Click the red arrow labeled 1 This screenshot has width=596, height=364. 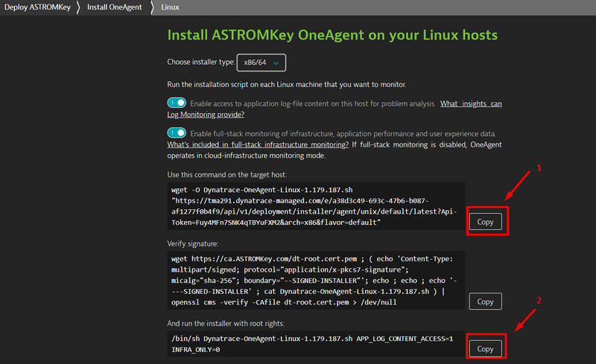click(524, 185)
